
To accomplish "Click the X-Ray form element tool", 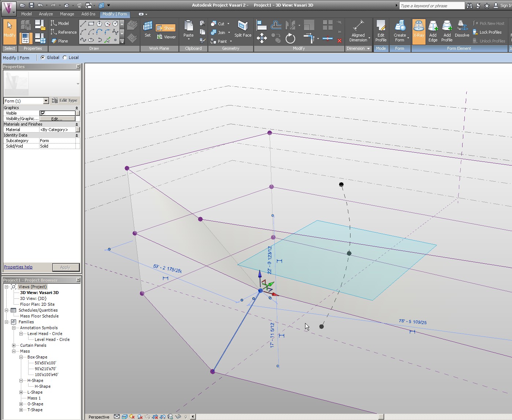I will pyautogui.click(x=419, y=31).
